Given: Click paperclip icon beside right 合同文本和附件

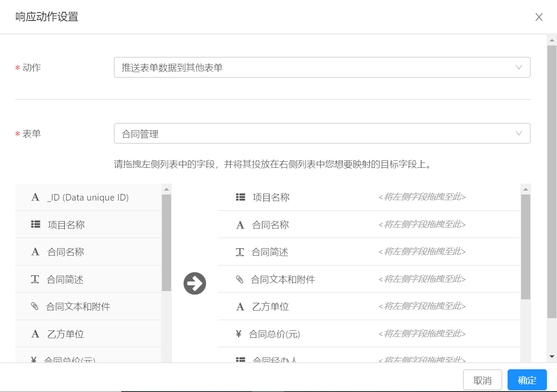Looking at the screenshot, I should [239, 279].
